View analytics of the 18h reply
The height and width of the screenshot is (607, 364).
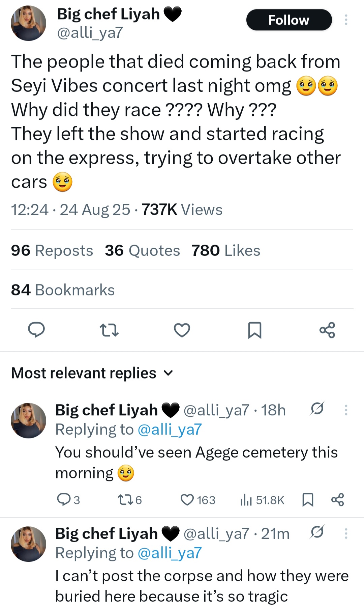pyautogui.click(x=246, y=500)
